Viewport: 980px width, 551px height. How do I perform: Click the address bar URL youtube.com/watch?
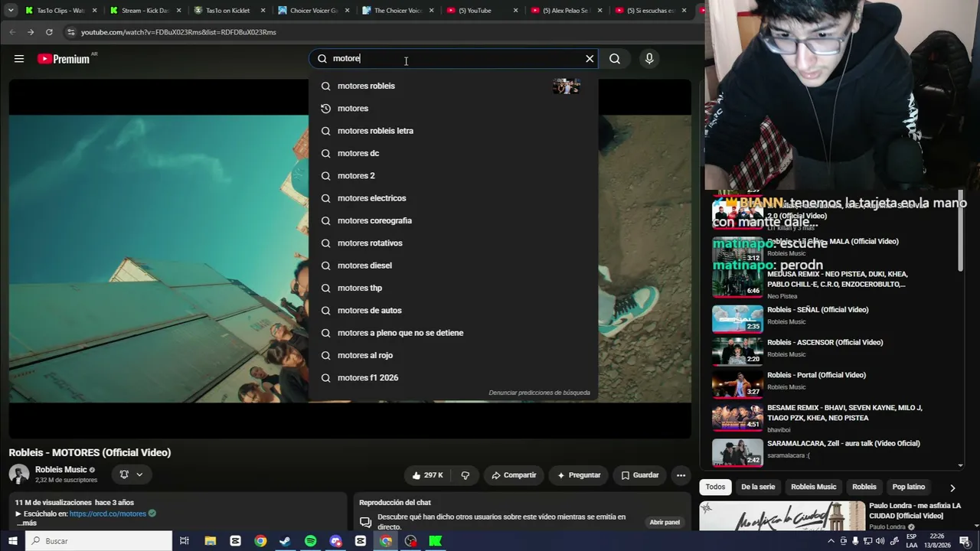click(x=178, y=32)
